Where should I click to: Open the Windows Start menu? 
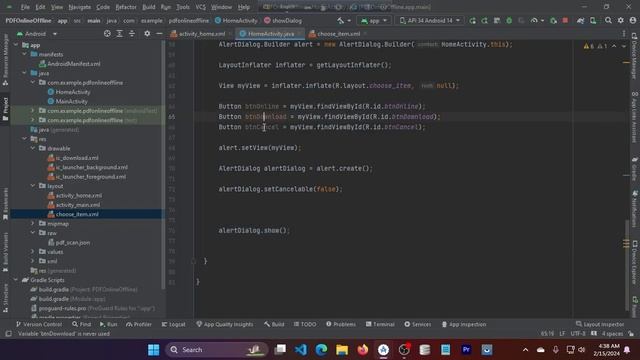153,350
